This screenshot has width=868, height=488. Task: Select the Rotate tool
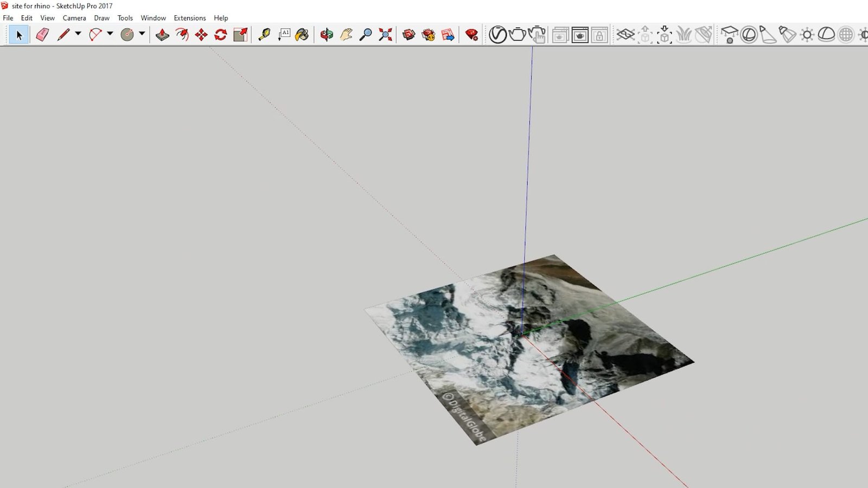tap(221, 35)
